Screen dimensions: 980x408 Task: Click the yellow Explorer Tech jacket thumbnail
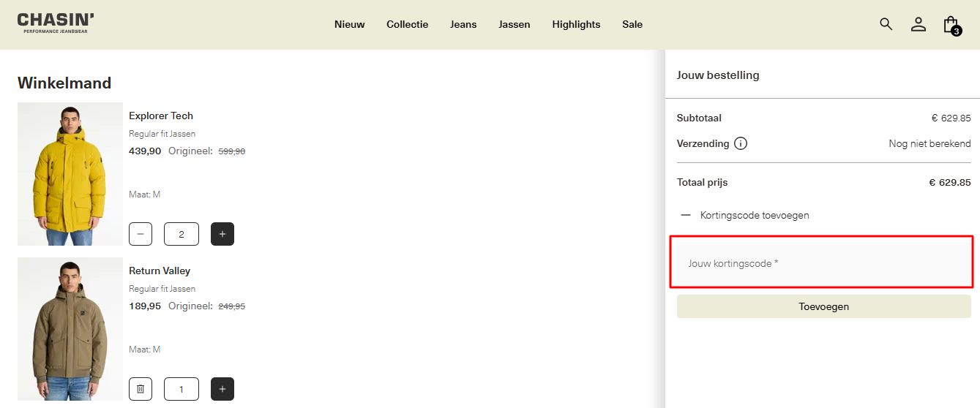click(x=70, y=174)
